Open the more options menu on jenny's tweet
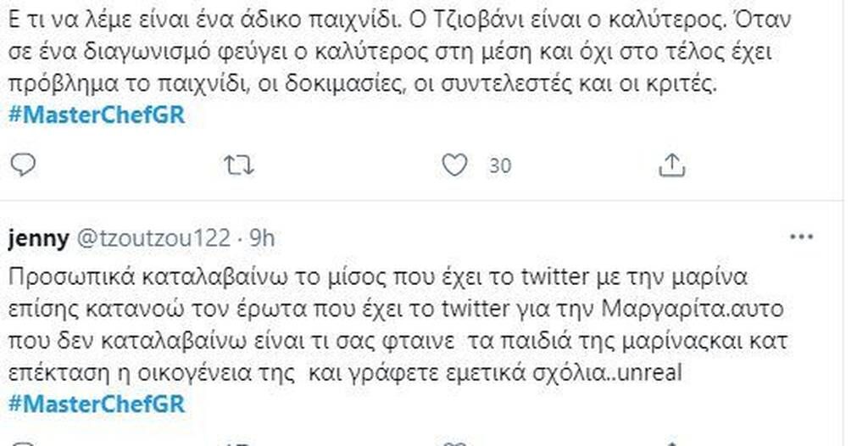 tap(801, 238)
